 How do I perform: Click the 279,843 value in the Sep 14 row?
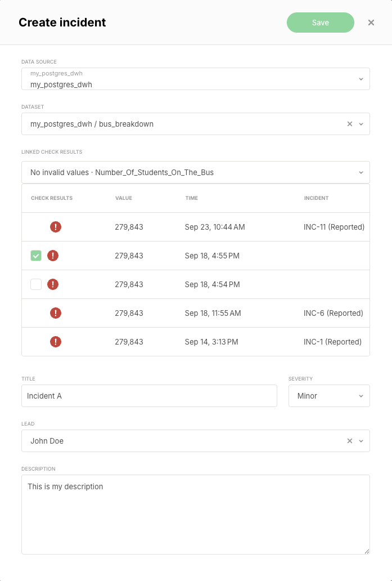129,342
